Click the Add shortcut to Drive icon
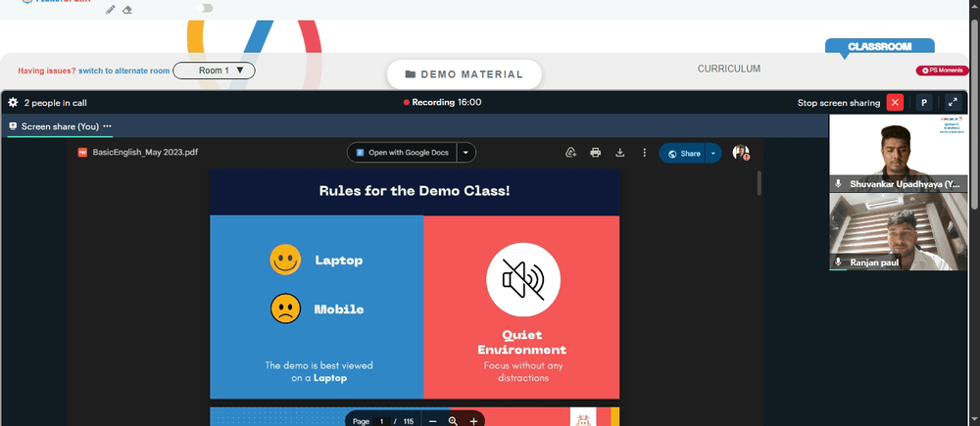Image resolution: width=980 pixels, height=426 pixels. pos(570,153)
